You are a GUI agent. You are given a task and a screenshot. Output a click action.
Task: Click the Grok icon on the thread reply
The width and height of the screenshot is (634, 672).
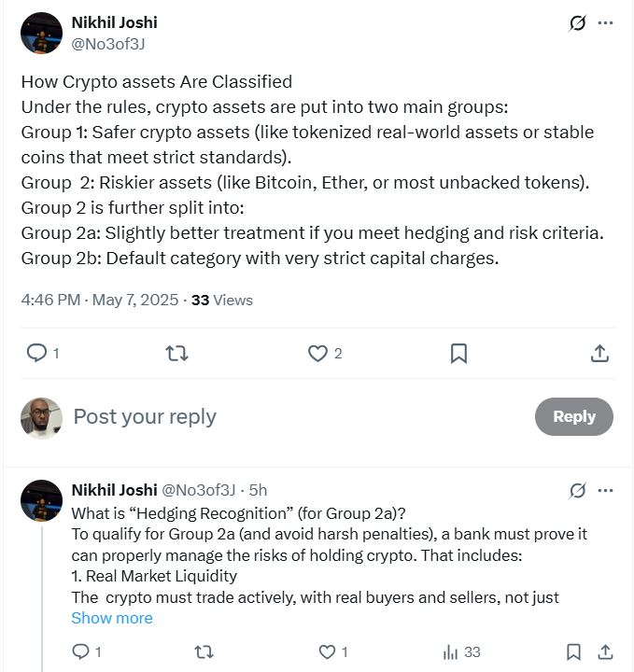point(577,490)
